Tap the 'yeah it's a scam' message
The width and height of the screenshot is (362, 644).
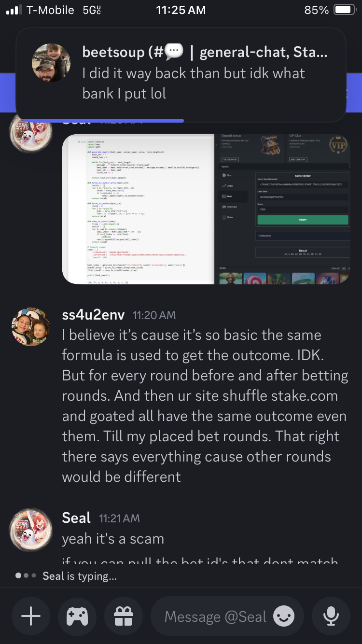point(113,539)
